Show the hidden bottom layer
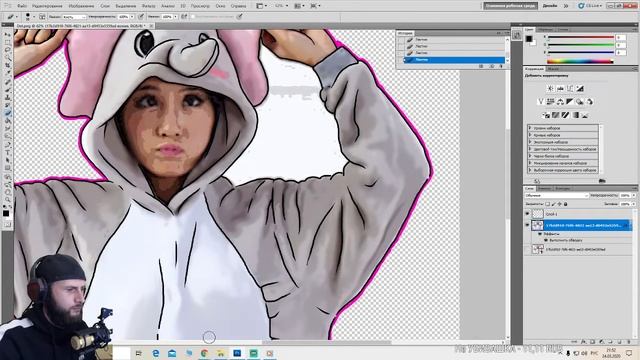 pyautogui.click(x=527, y=249)
